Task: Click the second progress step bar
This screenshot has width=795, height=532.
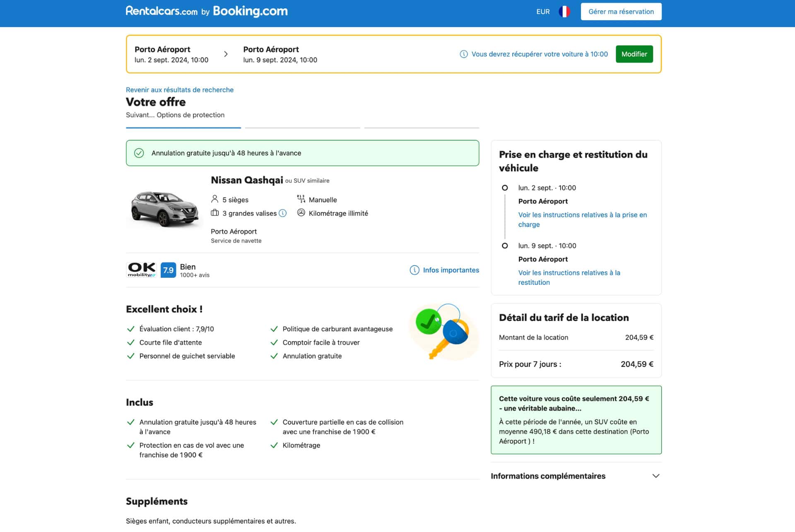Action: (x=303, y=128)
